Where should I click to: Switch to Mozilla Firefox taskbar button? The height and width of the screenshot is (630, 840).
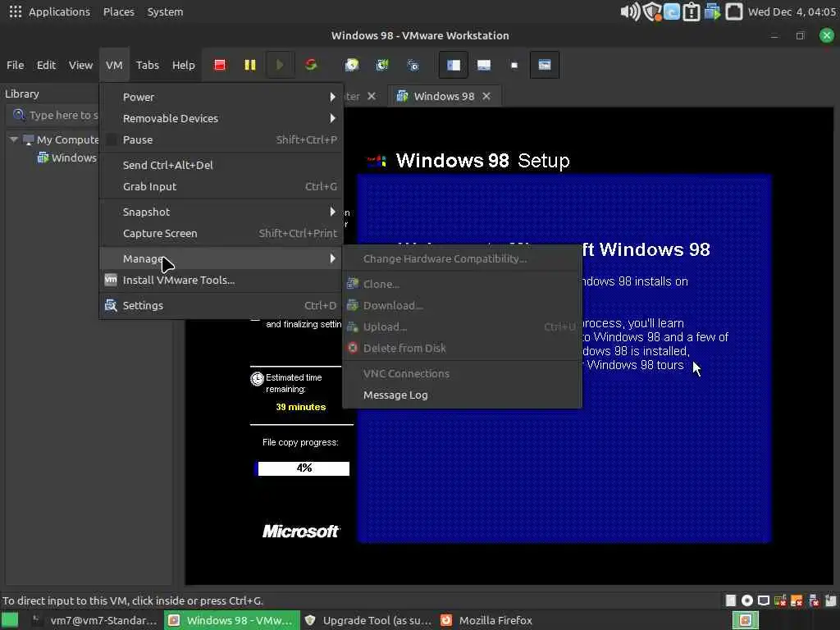pyautogui.click(x=486, y=620)
